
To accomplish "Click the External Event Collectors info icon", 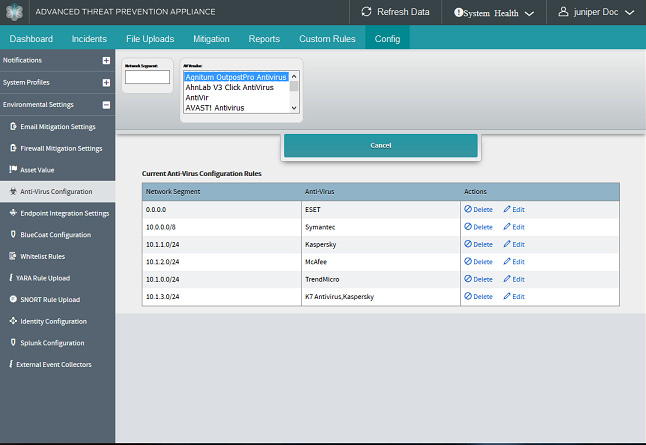I will 11,364.
